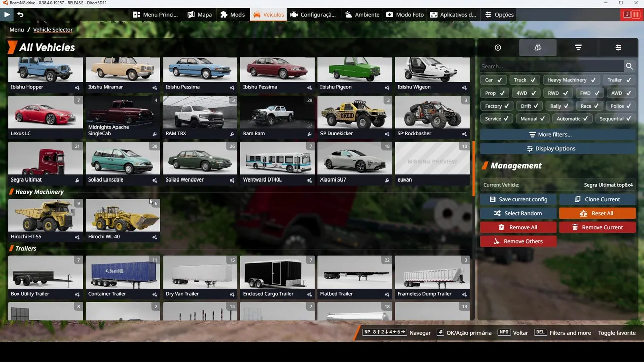644x362 pixels.
Task: Toggle the Heavy Machinery filter chip
Action: (x=572, y=80)
